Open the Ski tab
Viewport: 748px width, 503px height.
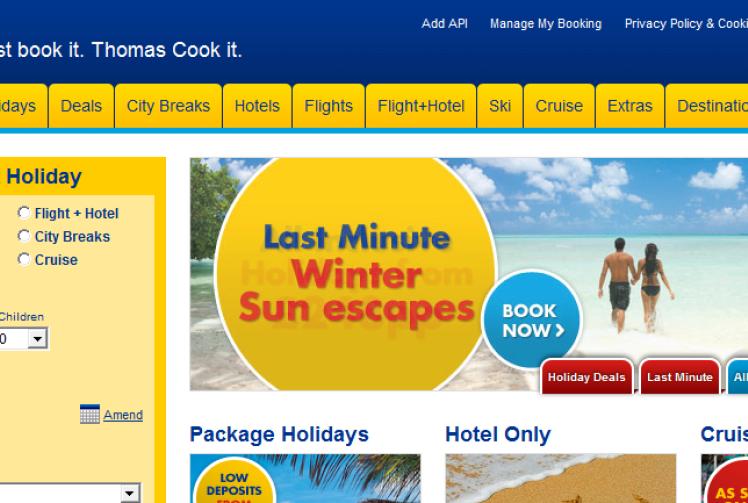[499, 106]
